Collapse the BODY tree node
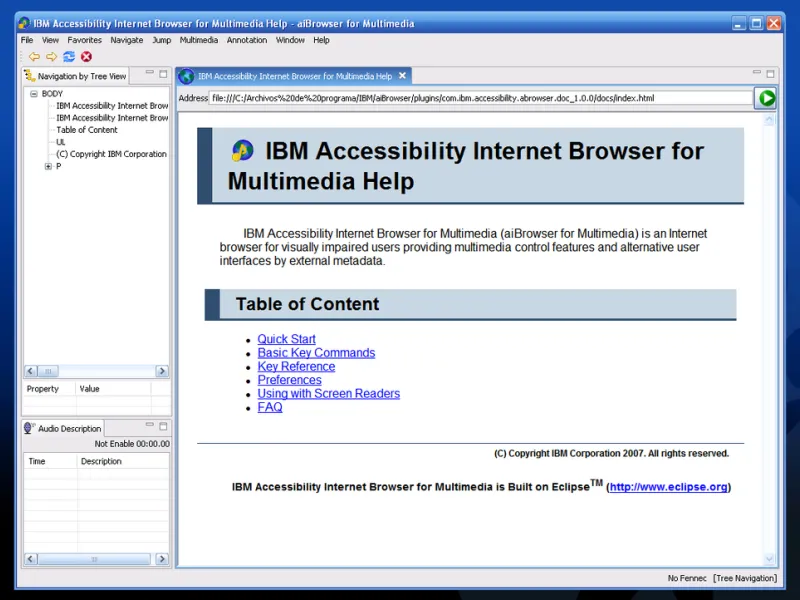 pos(34,94)
